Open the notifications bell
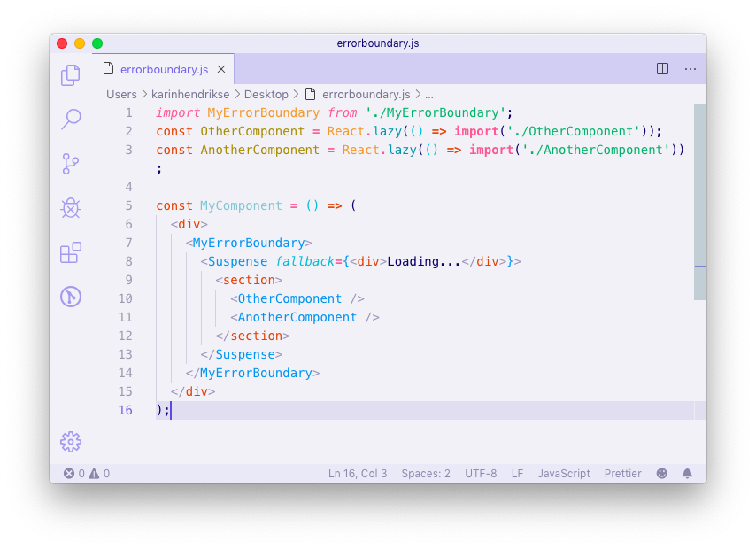 click(687, 473)
